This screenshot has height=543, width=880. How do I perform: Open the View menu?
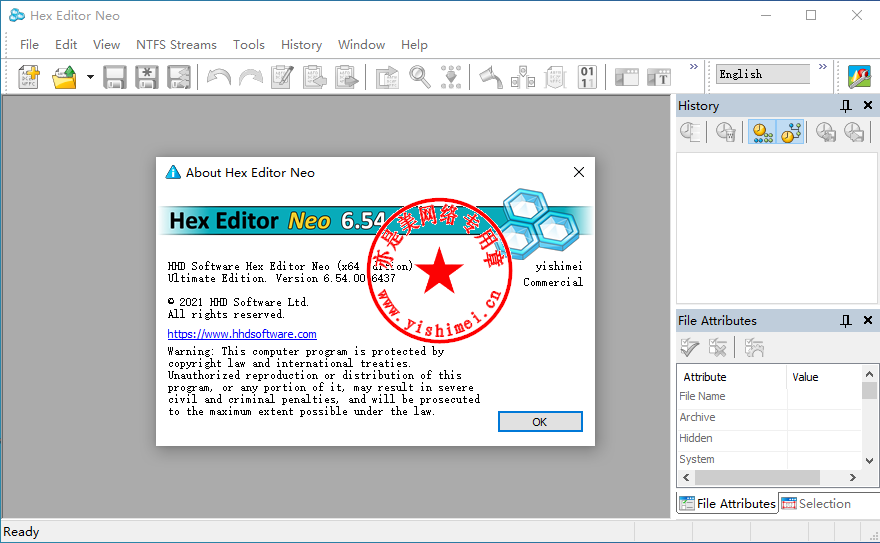(x=106, y=45)
